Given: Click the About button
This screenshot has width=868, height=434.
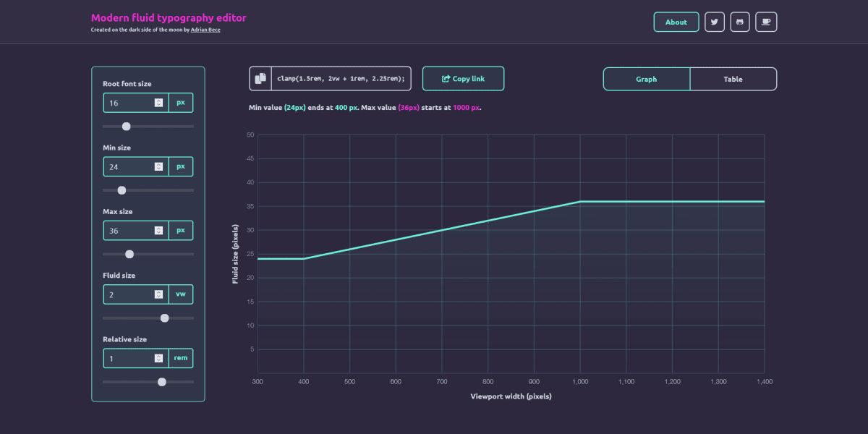Looking at the screenshot, I should [x=676, y=22].
